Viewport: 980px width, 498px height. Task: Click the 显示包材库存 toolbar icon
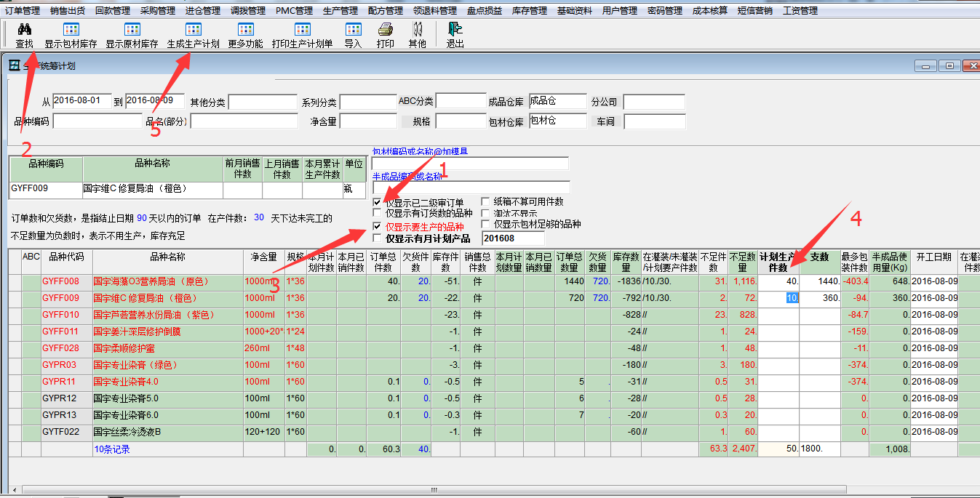[71, 30]
